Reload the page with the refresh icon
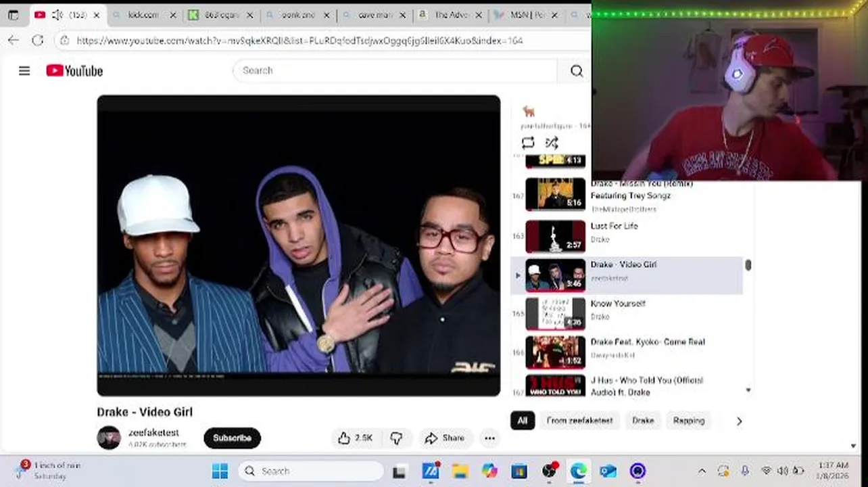This screenshot has height=487, width=868. click(38, 41)
